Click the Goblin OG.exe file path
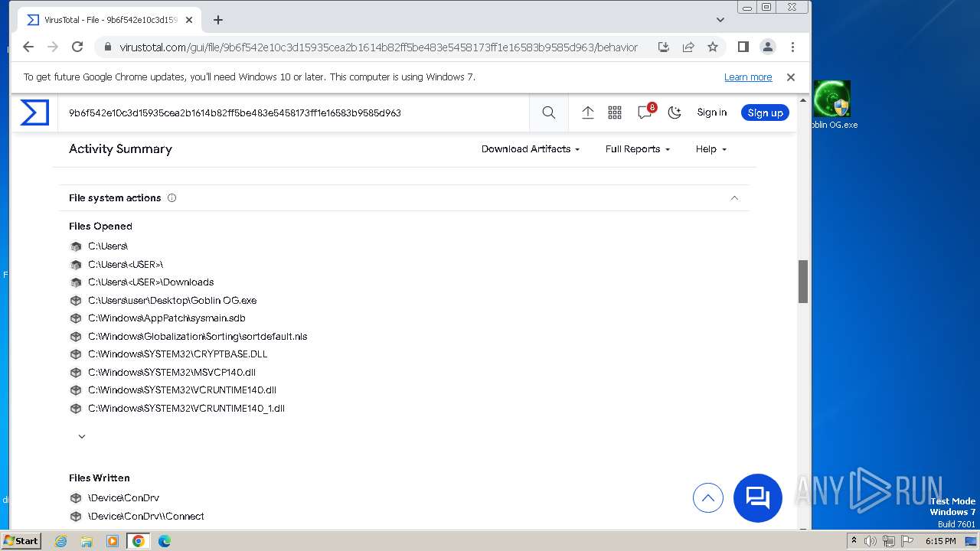 [172, 301]
